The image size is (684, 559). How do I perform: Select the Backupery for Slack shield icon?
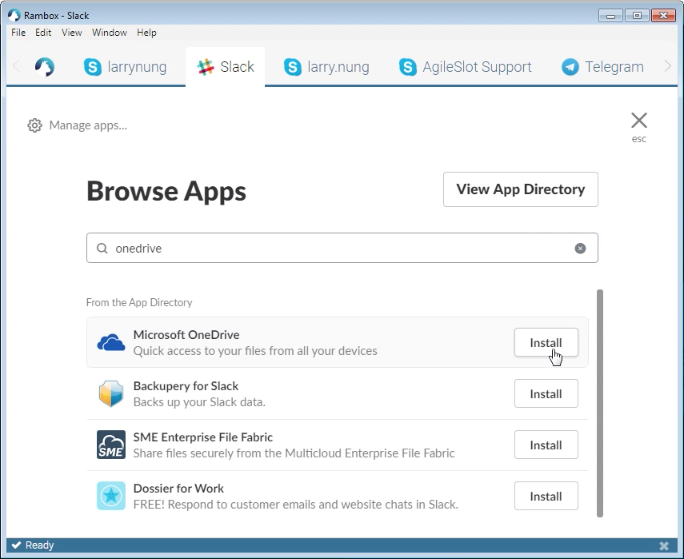pyautogui.click(x=111, y=393)
